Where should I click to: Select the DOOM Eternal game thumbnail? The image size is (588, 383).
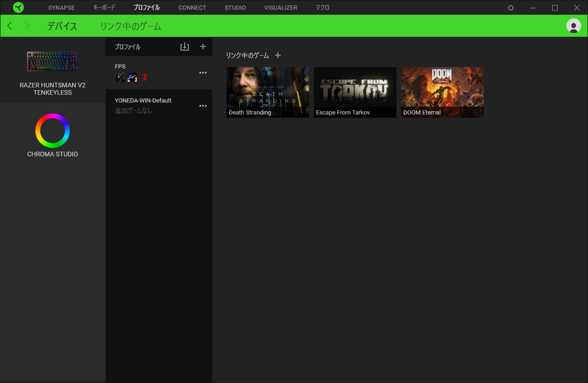coord(442,92)
